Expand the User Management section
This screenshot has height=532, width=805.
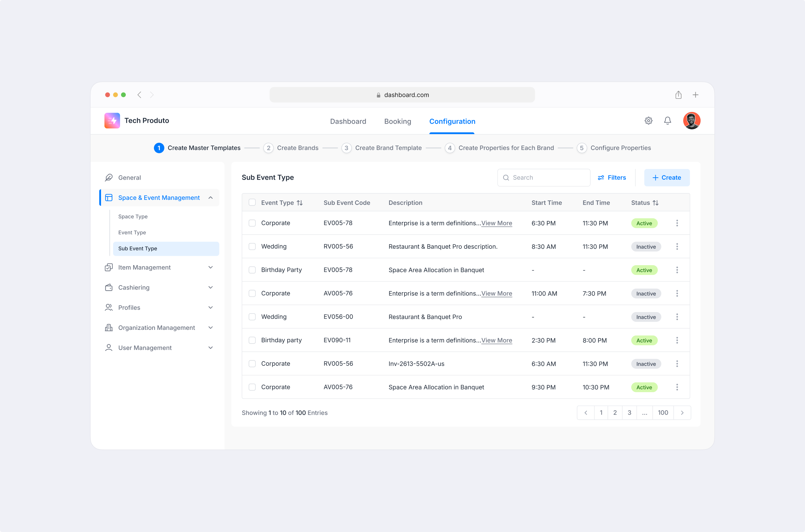[211, 347]
